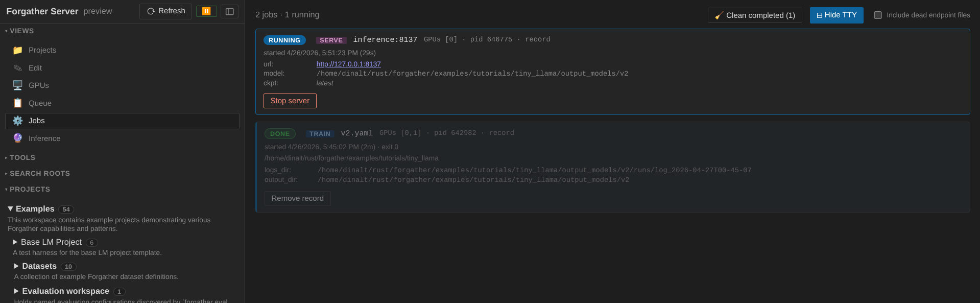Click the Queue clipboard icon

[17, 103]
